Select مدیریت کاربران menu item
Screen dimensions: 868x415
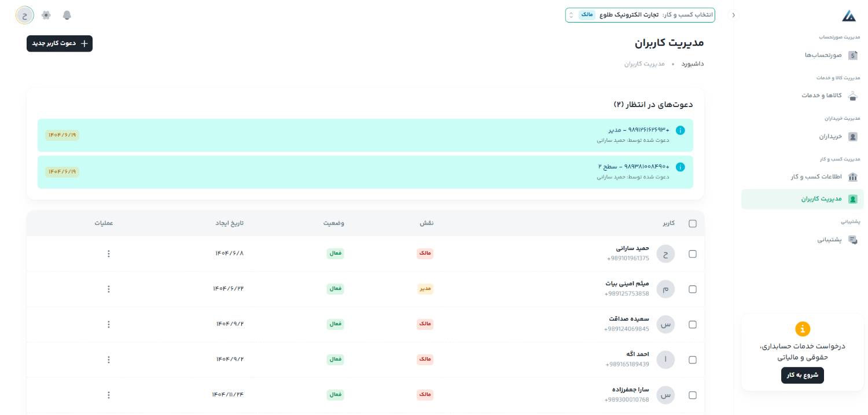click(803, 199)
